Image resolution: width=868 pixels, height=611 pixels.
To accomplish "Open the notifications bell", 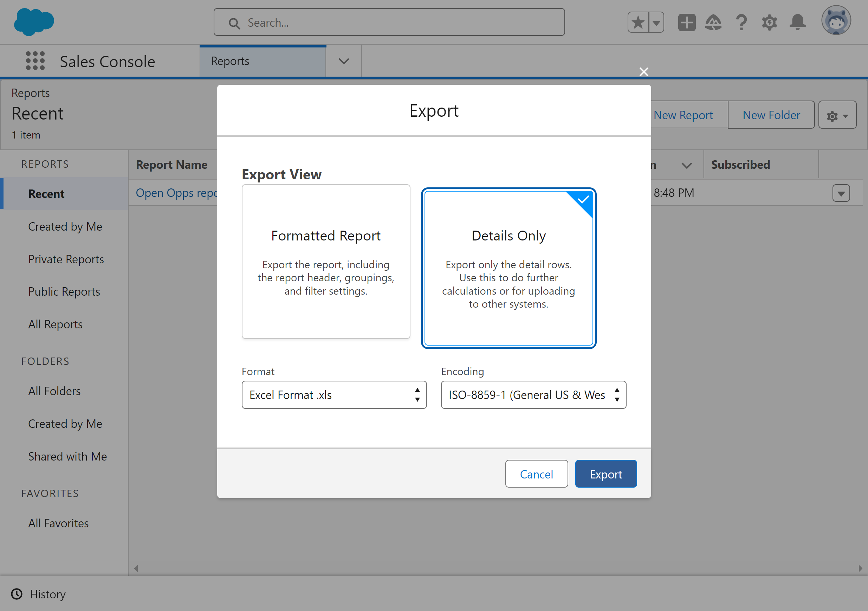I will tap(798, 23).
